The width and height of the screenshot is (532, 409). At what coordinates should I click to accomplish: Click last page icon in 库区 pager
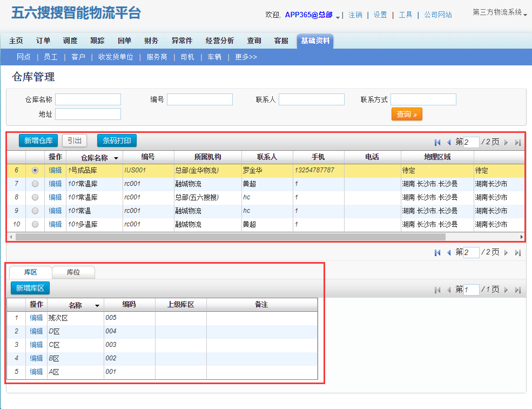point(517,290)
